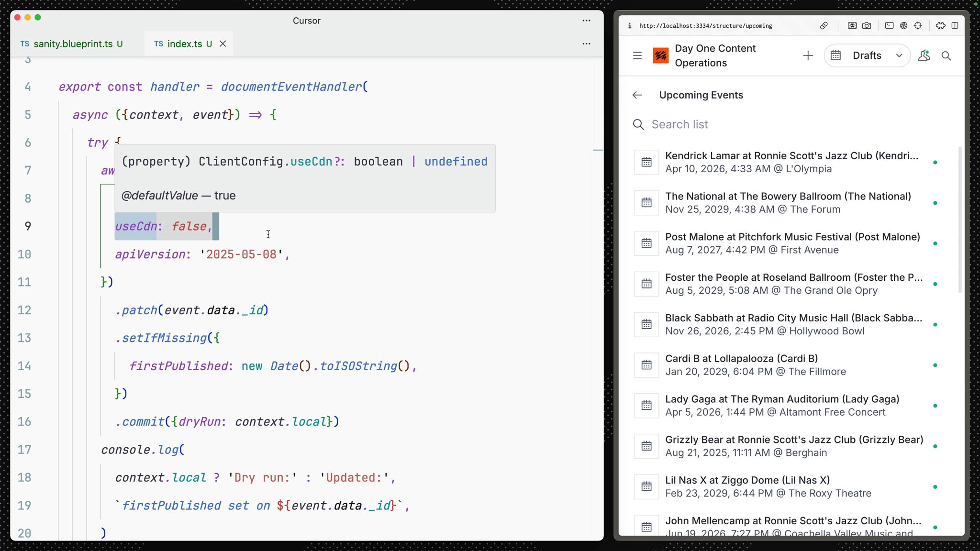Copy link using the chain icon
Viewport: 980px width, 551px height.
824,26
